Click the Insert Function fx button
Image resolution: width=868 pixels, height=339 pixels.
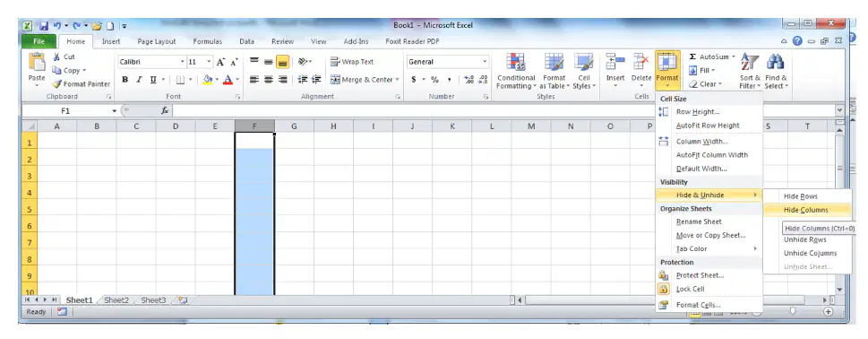tap(165, 111)
